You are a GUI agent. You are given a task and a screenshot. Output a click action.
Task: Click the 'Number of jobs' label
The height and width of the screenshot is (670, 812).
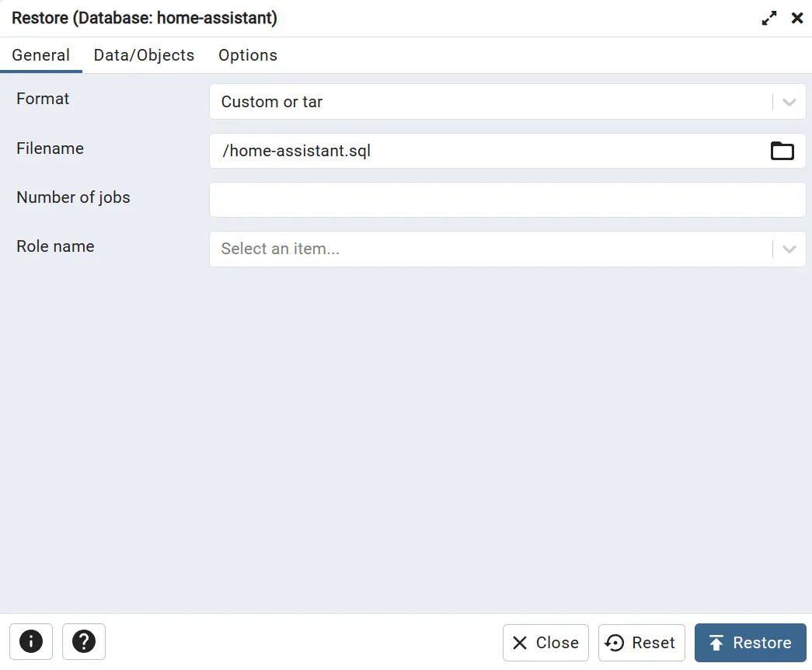(73, 197)
